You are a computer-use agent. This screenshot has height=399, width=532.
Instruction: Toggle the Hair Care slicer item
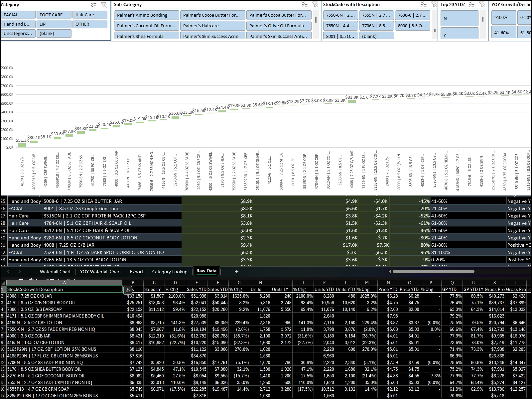click(90, 15)
